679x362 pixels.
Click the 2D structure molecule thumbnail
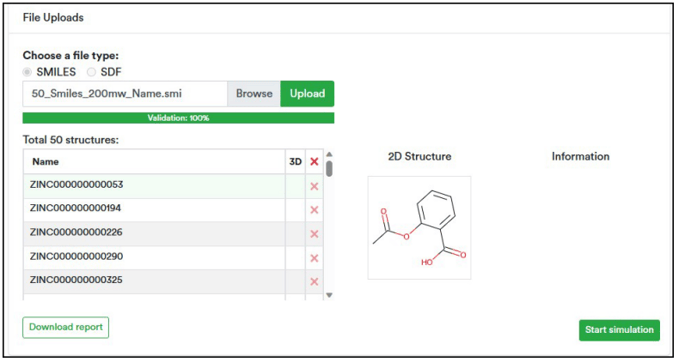tap(419, 228)
